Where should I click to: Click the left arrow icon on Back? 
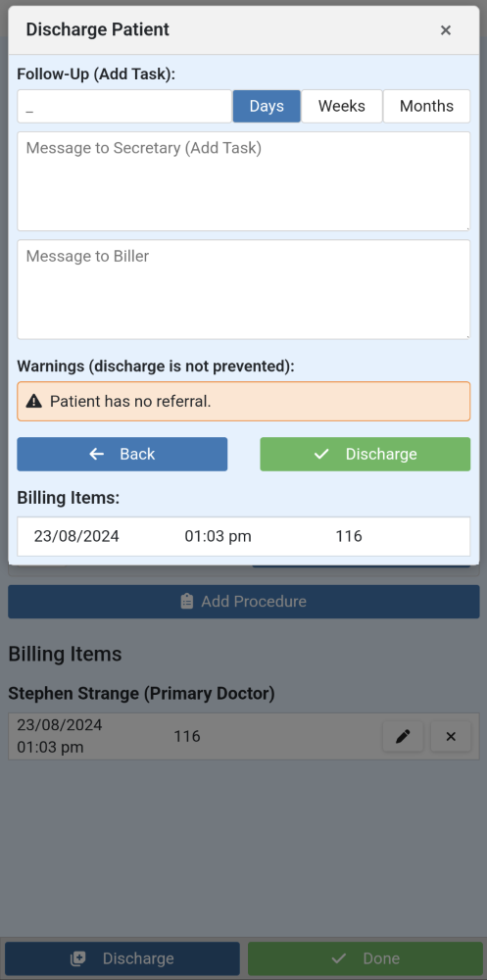coord(96,454)
